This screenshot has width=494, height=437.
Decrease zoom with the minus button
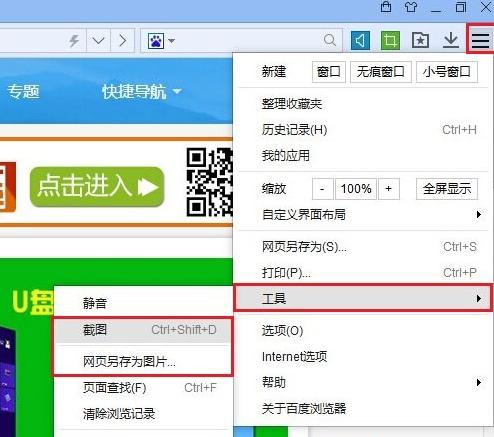pyautogui.click(x=322, y=189)
